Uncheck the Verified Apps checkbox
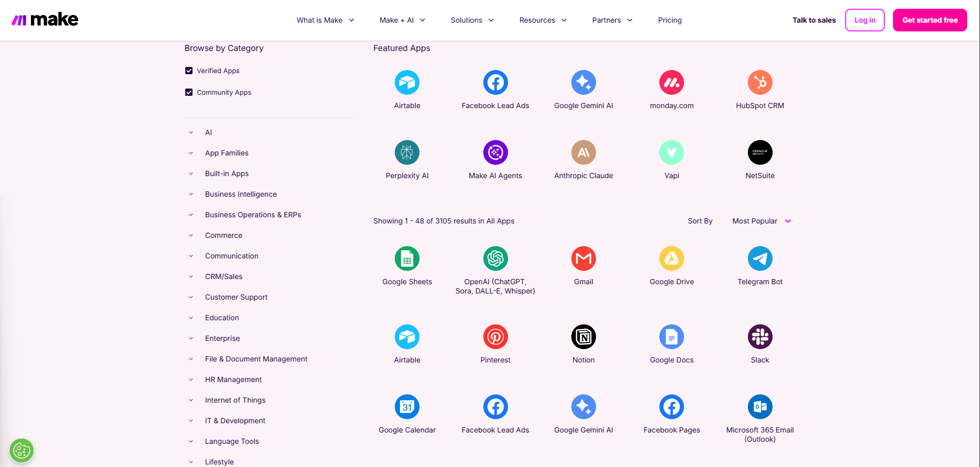The height and width of the screenshot is (467, 980). [189, 71]
